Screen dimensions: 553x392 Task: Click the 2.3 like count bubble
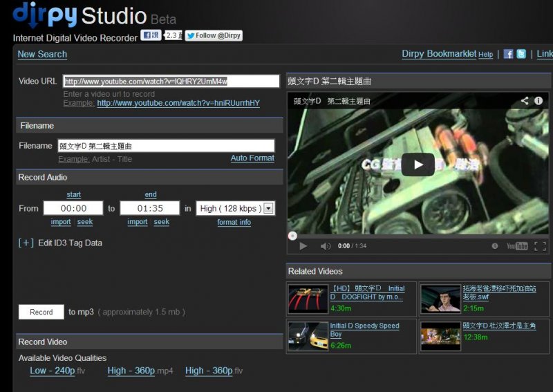click(174, 35)
